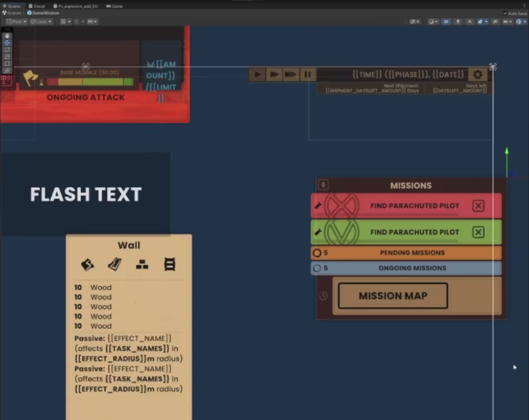This screenshot has width=529, height=420.
Task: Toggle the 2D view mode
Action: click(x=446, y=21)
